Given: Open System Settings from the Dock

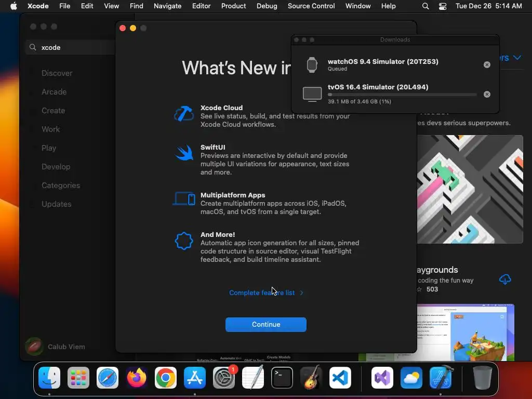Looking at the screenshot, I should click(224, 378).
